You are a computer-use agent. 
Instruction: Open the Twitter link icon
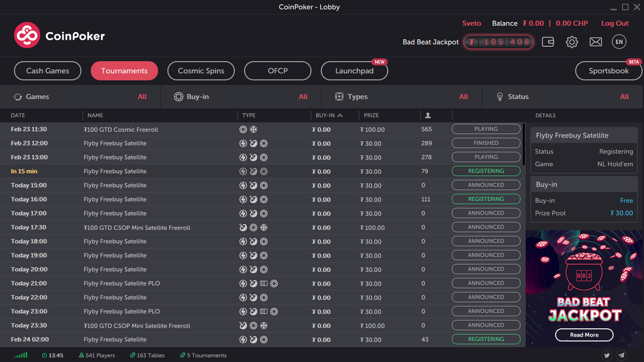tap(607, 355)
